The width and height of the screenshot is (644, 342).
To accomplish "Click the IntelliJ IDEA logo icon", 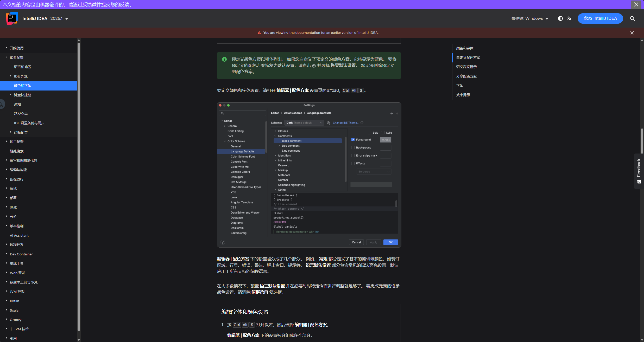I will pos(12,18).
